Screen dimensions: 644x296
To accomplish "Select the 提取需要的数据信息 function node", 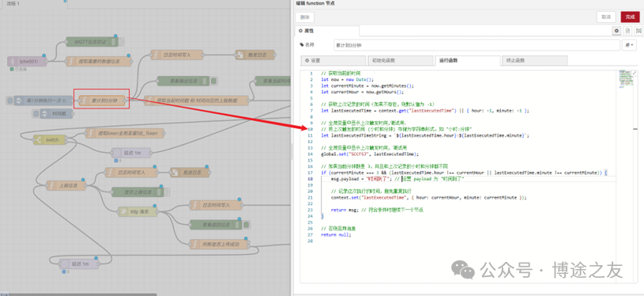I will pyautogui.click(x=99, y=61).
